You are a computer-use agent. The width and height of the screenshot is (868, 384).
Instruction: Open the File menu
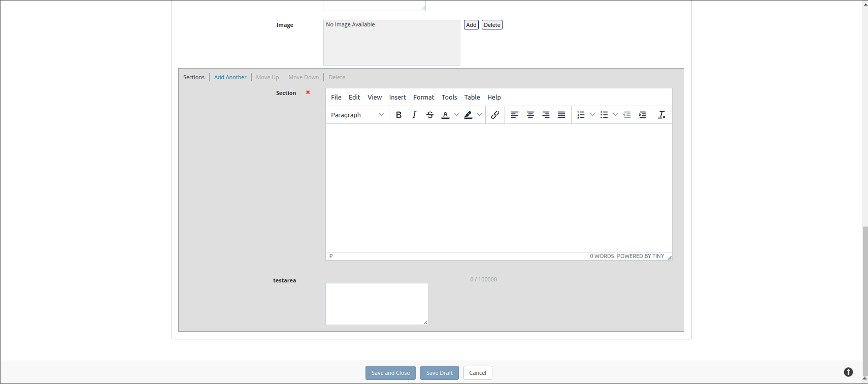(336, 97)
